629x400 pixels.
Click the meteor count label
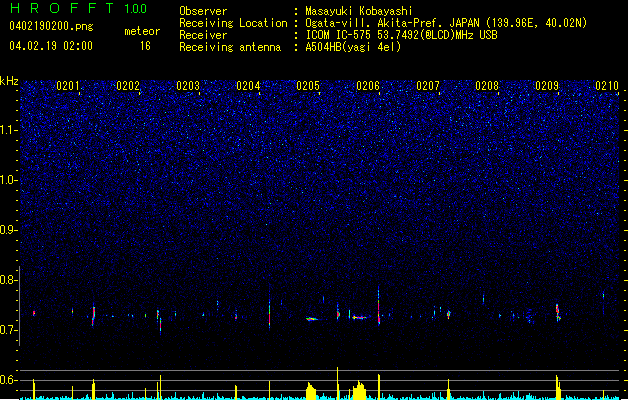[x=142, y=31]
